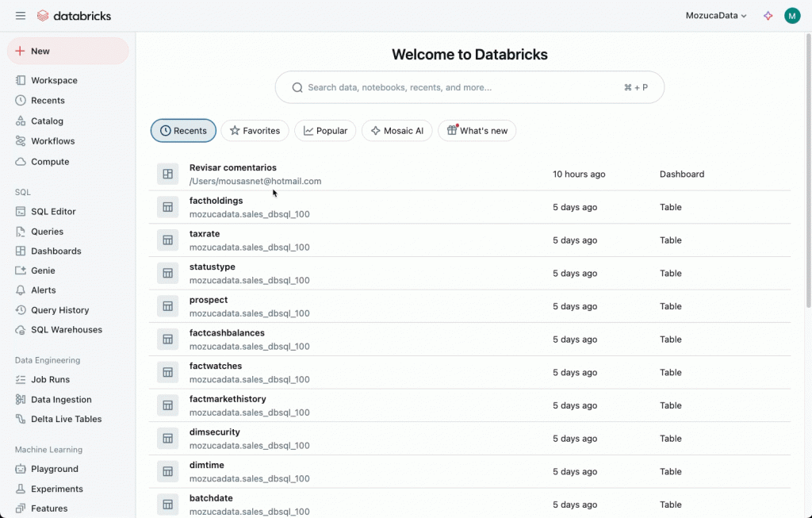Click the factholdings table icon
Viewport: 812px width, 518px height.
click(167, 207)
